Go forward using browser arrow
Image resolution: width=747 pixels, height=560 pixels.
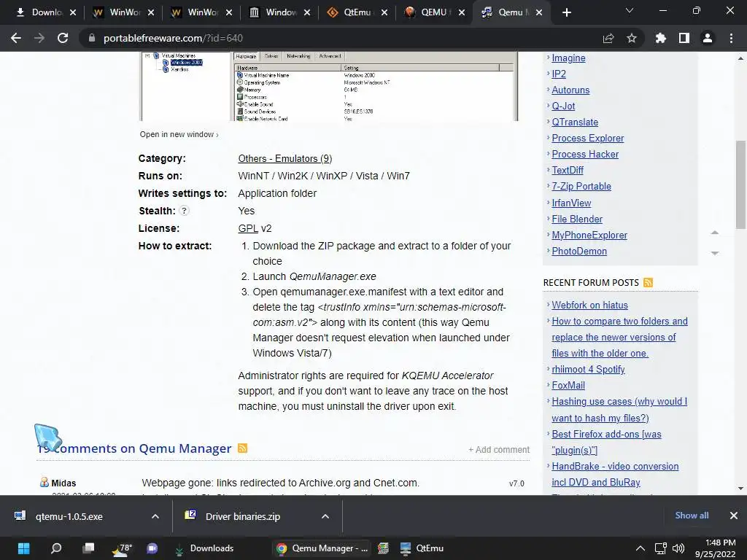point(39,38)
